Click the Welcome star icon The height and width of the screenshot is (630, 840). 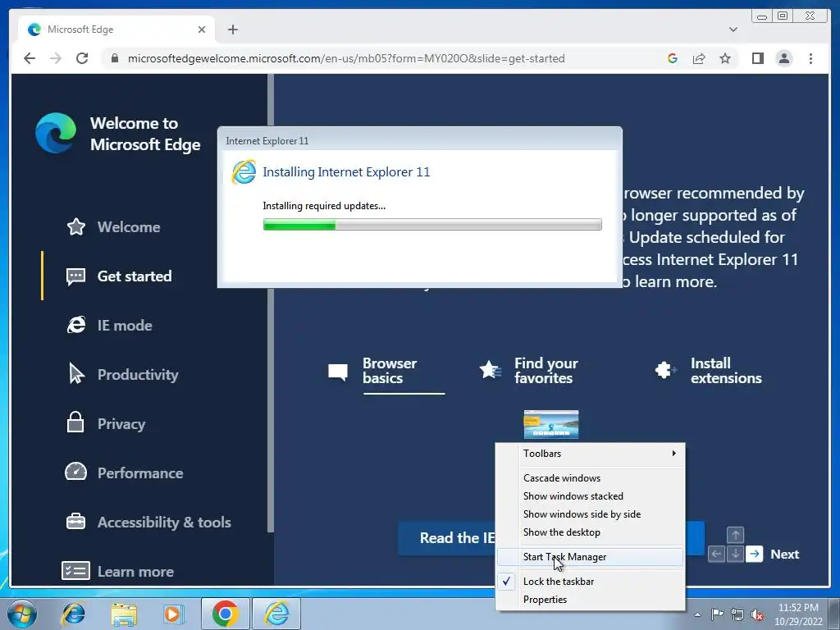point(76,226)
